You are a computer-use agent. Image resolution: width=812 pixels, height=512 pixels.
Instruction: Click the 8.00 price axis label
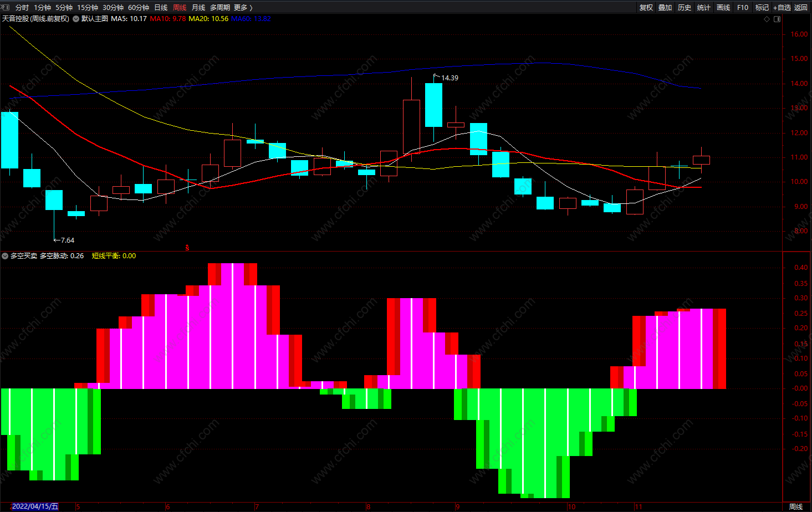coord(801,231)
